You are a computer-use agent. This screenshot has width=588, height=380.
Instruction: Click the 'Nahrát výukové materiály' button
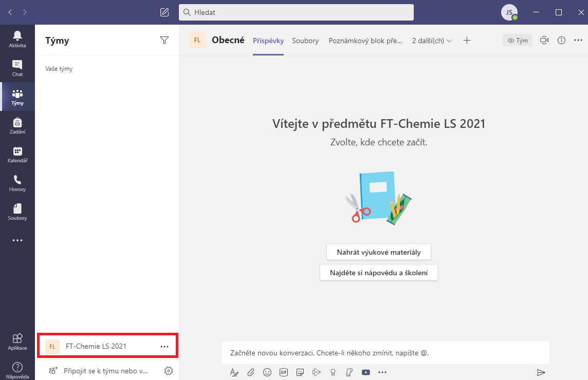(x=378, y=252)
